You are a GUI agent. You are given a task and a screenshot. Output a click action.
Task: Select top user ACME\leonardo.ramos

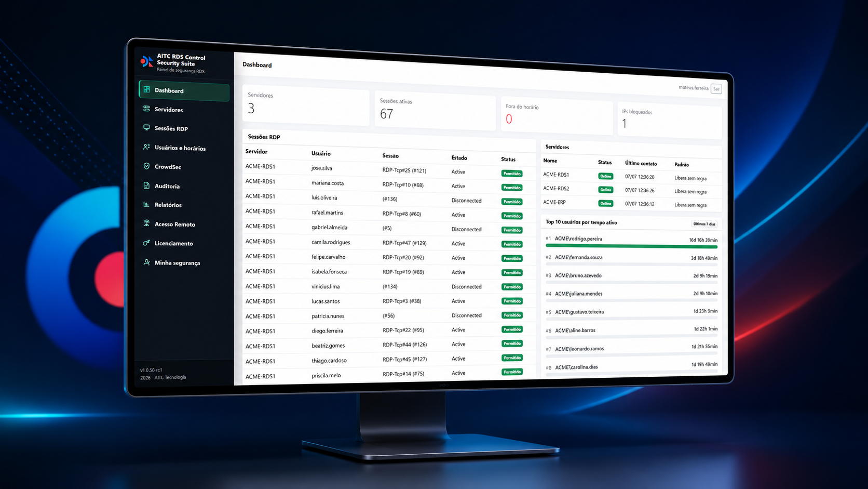click(579, 349)
